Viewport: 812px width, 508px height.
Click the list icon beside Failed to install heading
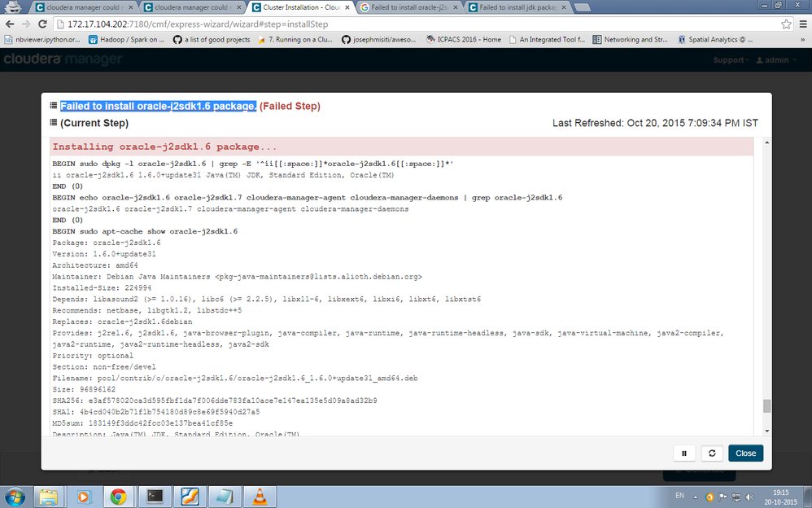pyautogui.click(x=54, y=106)
